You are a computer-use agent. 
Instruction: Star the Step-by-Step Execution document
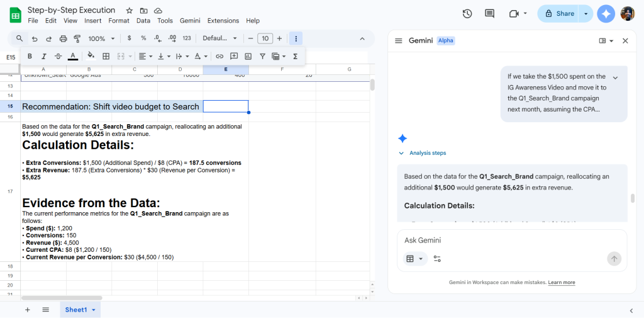coord(129,11)
